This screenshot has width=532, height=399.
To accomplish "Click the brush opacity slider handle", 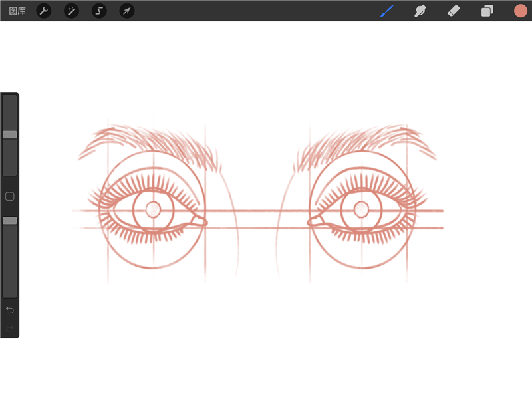I will pos(10,221).
